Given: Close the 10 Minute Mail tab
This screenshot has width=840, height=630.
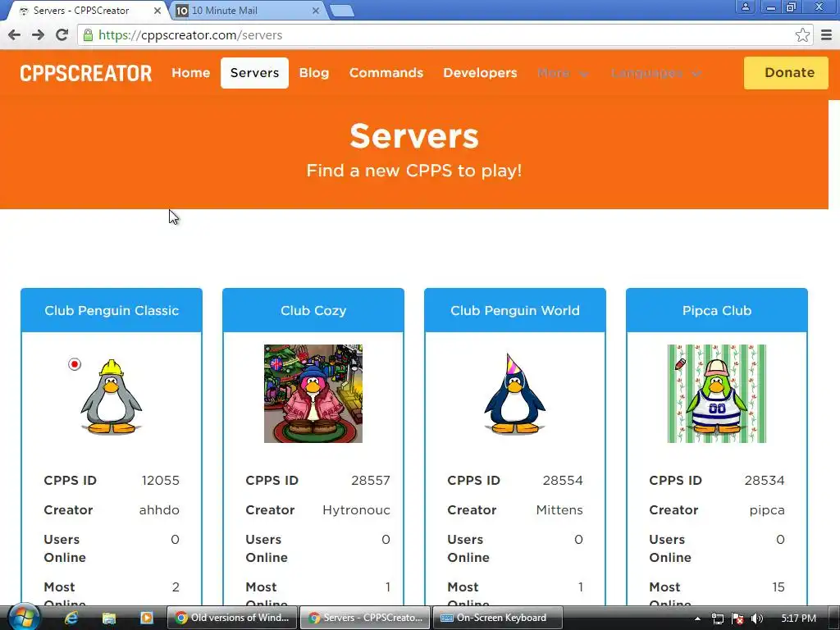Looking at the screenshot, I should tap(316, 10).
